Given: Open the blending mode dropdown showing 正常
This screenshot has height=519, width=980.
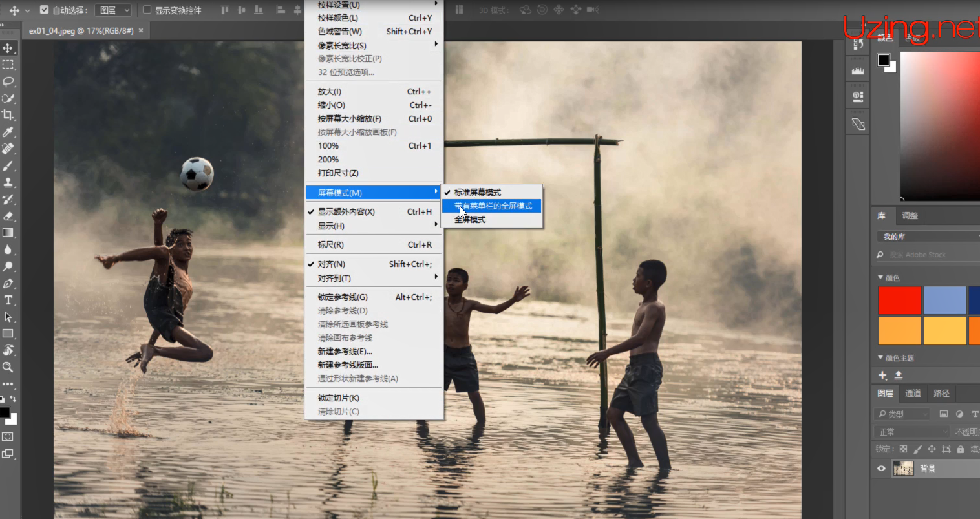Looking at the screenshot, I should pos(910,430).
